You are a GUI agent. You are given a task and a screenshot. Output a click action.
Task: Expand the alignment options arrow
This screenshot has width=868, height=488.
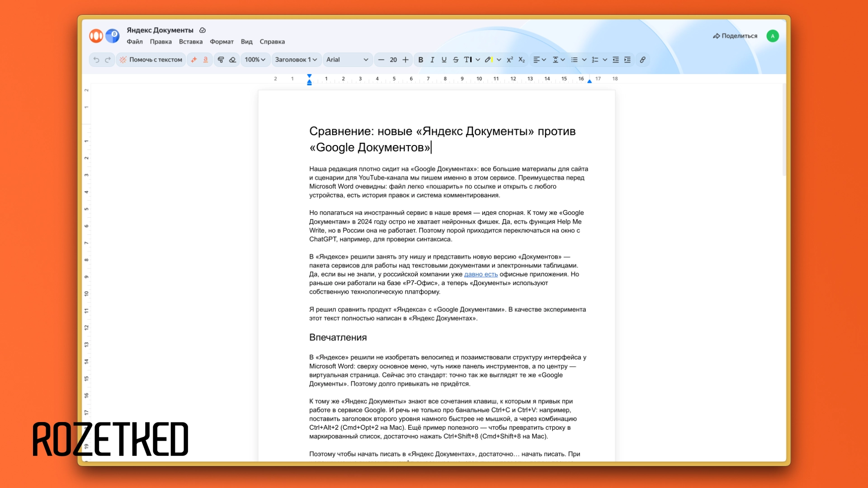coord(544,60)
